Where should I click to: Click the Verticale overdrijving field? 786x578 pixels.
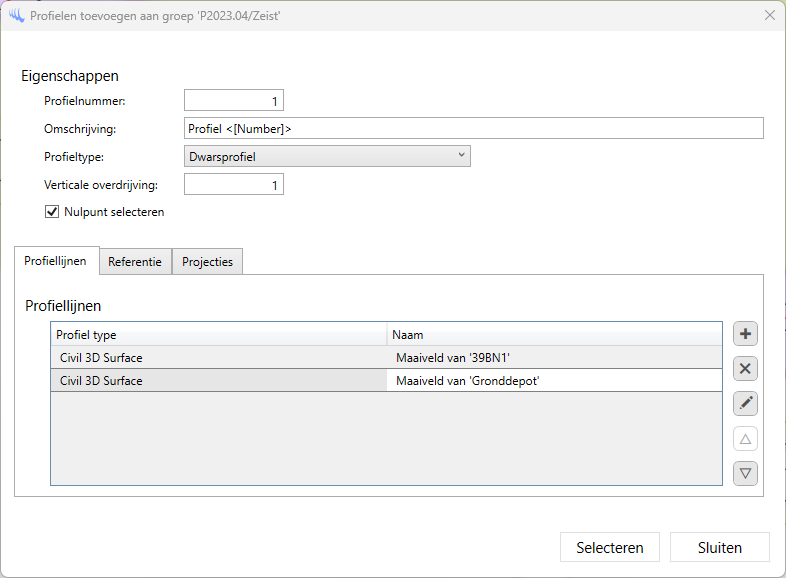click(x=234, y=184)
